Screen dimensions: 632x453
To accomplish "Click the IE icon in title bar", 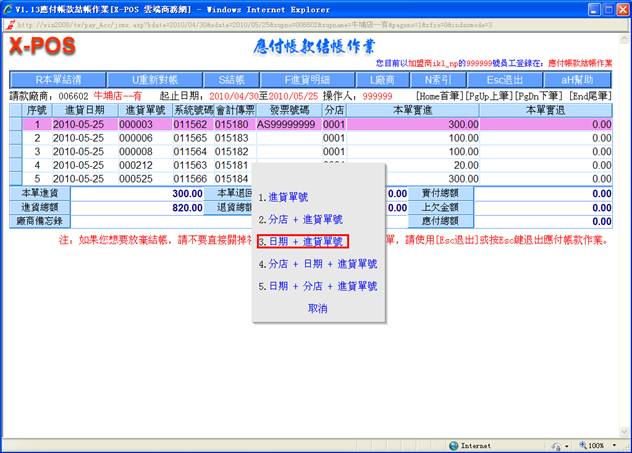I will [x=9, y=7].
